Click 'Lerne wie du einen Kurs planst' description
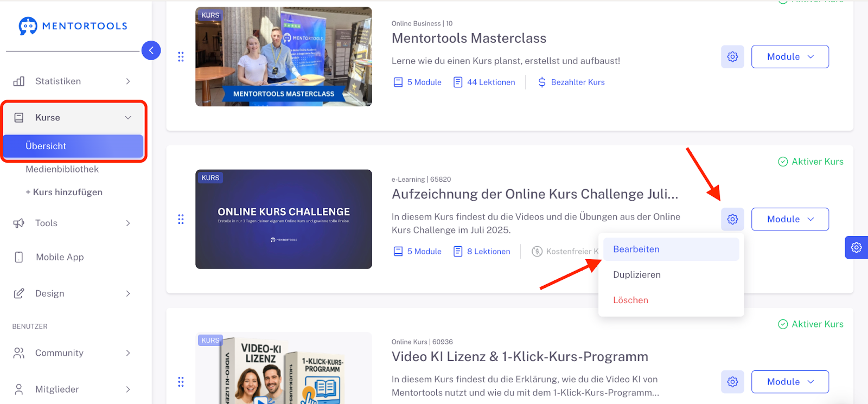Viewport: 868px width, 404px height. tap(506, 61)
